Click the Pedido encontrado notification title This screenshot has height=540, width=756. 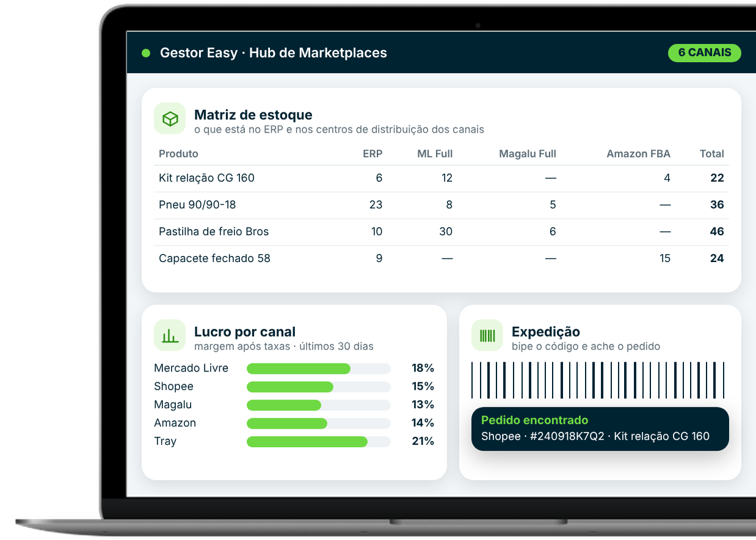coord(535,420)
